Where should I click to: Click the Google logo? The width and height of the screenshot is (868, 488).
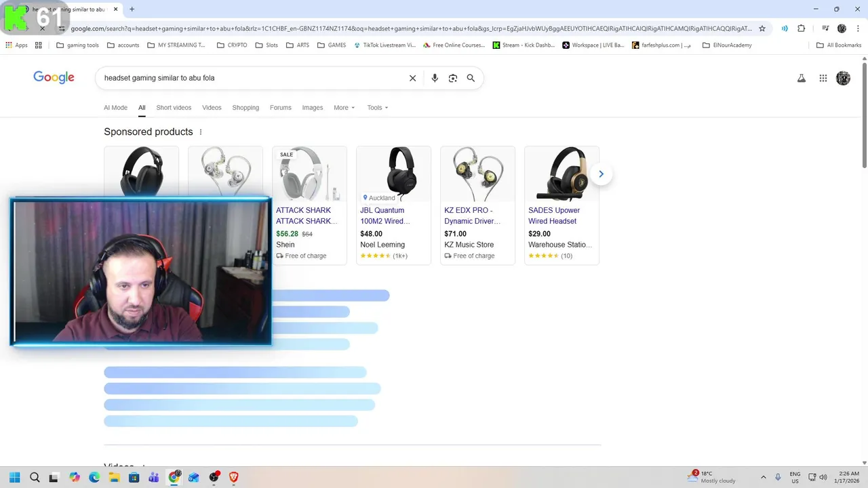tap(54, 78)
